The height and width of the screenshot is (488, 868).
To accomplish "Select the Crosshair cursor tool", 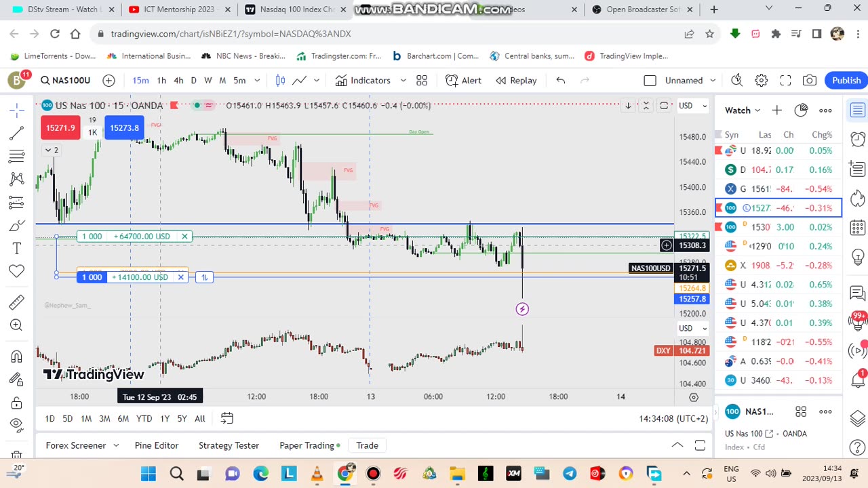I will [x=17, y=110].
